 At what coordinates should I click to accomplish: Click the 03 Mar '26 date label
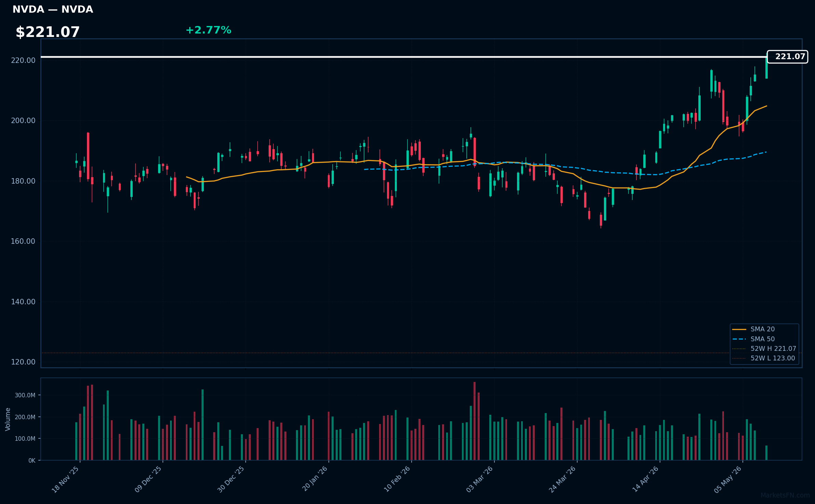[x=479, y=479]
